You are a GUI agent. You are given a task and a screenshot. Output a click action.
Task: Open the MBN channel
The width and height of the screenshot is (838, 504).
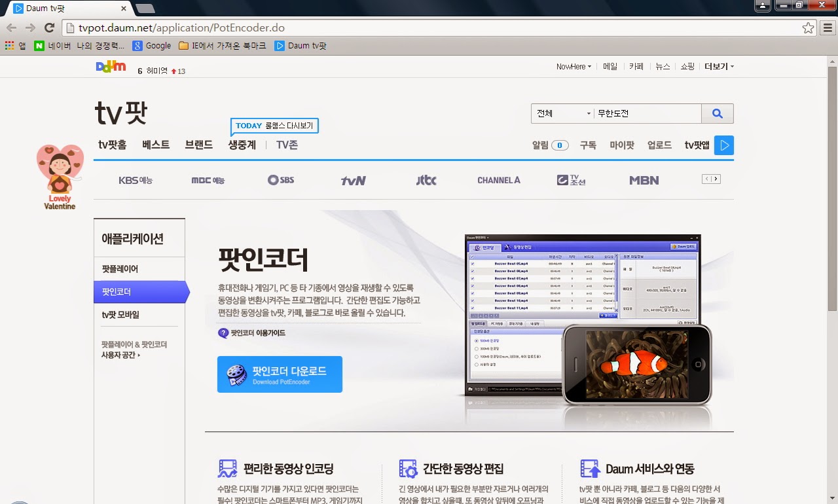pyautogui.click(x=644, y=180)
